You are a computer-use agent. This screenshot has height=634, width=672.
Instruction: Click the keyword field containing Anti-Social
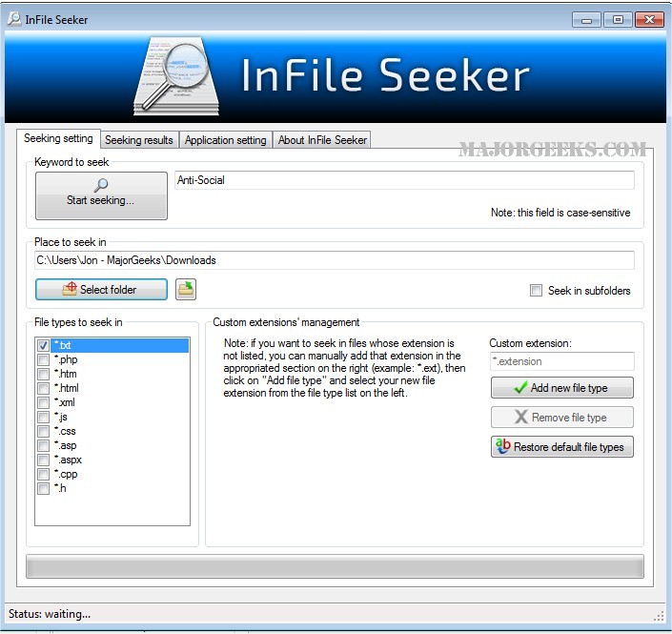click(x=404, y=180)
